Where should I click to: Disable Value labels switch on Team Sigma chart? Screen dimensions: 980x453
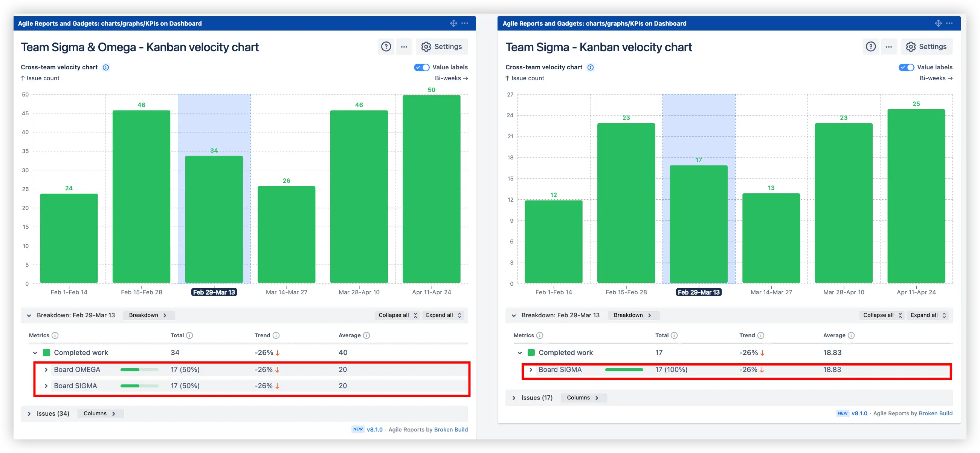coord(906,67)
